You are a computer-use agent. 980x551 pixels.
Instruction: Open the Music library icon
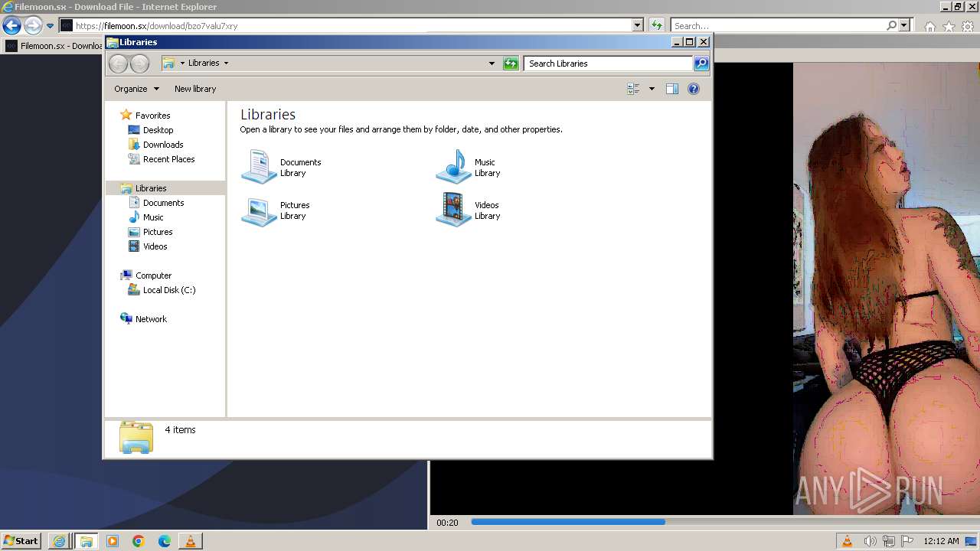[453, 167]
